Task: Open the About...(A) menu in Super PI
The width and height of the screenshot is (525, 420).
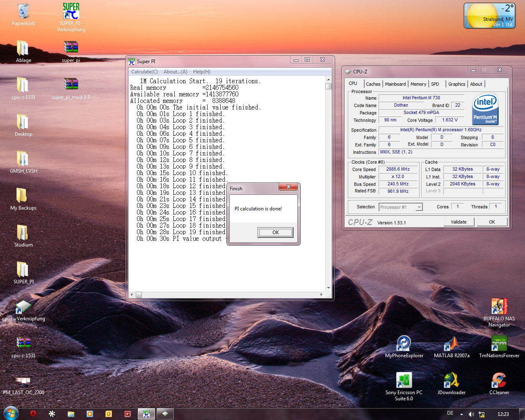Action: (176, 72)
